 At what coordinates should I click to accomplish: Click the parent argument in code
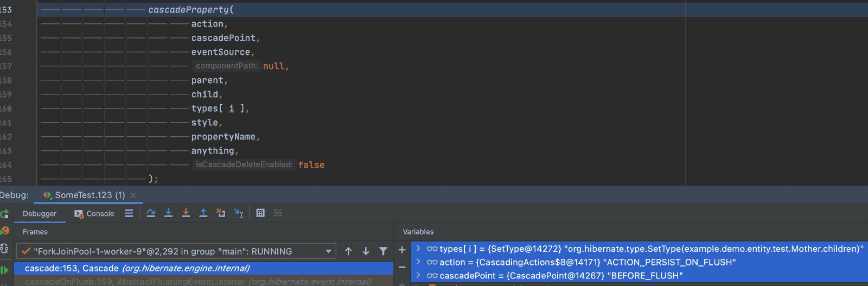coord(207,80)
